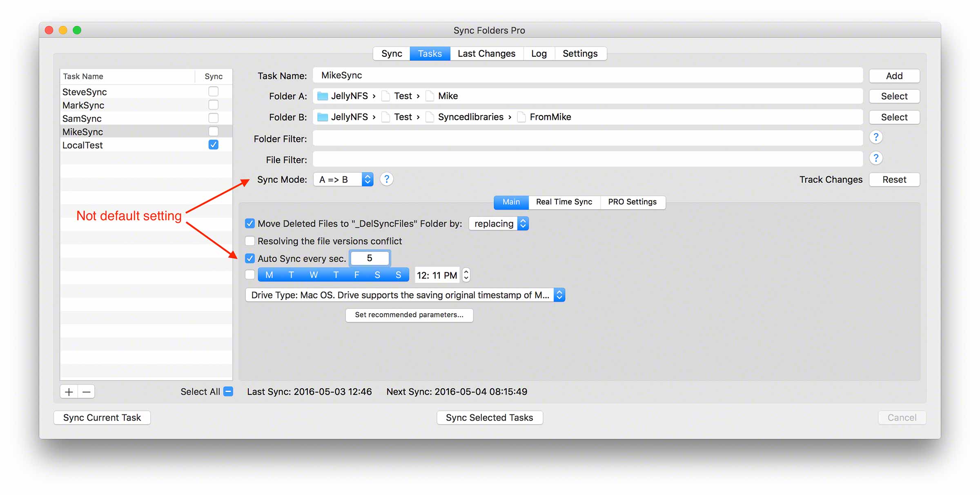Image resolution: width=980 pixels, height=495 pixels.
Task: Uncheck Sync checkbox for LocalTest
Action: 213,145
